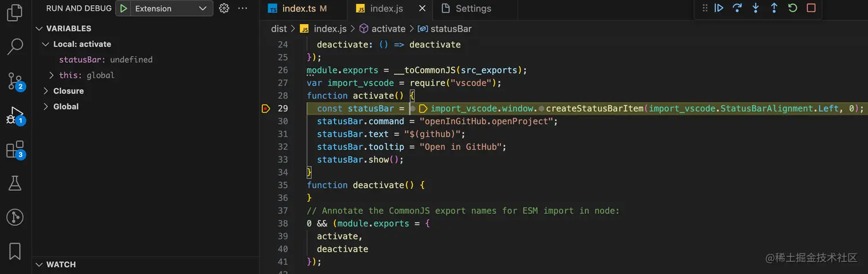Continue debugging execution
Image resolution: width=868 pixels, height=274 pixels.
[719, 8]
